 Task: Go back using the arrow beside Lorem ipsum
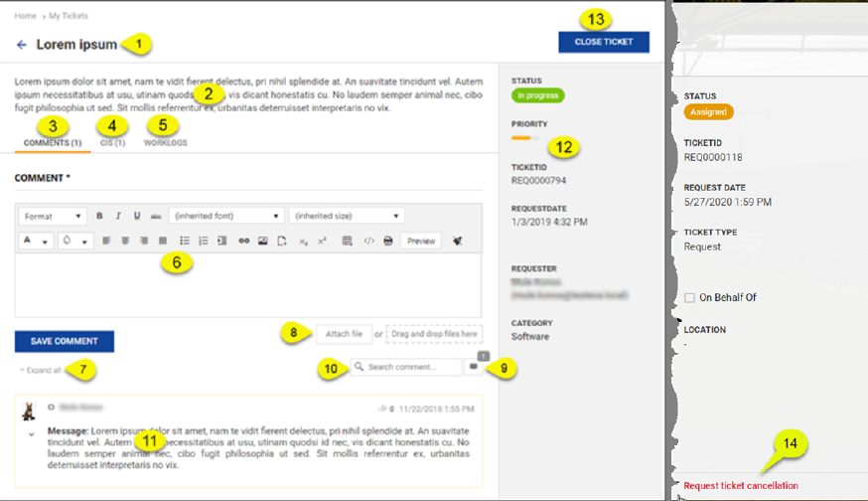[x=22, y=45]
